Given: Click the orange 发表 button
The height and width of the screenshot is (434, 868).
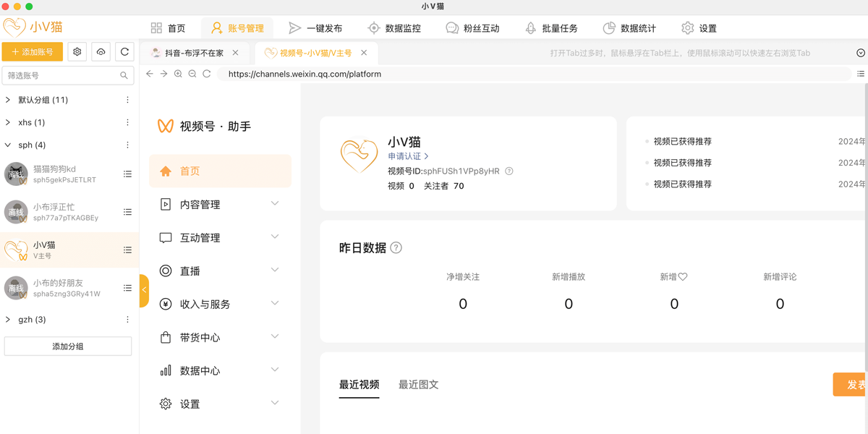Looking at the screenshot, I should tap(851, 385).
